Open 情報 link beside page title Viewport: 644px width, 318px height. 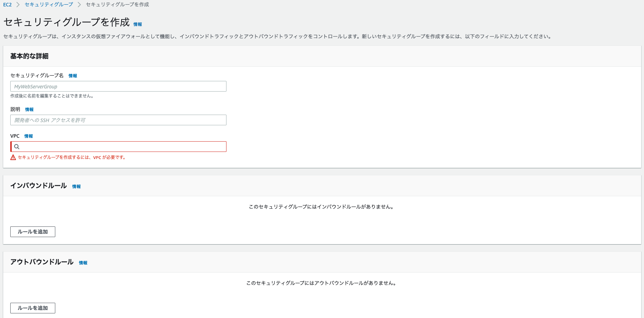[138, 24]
